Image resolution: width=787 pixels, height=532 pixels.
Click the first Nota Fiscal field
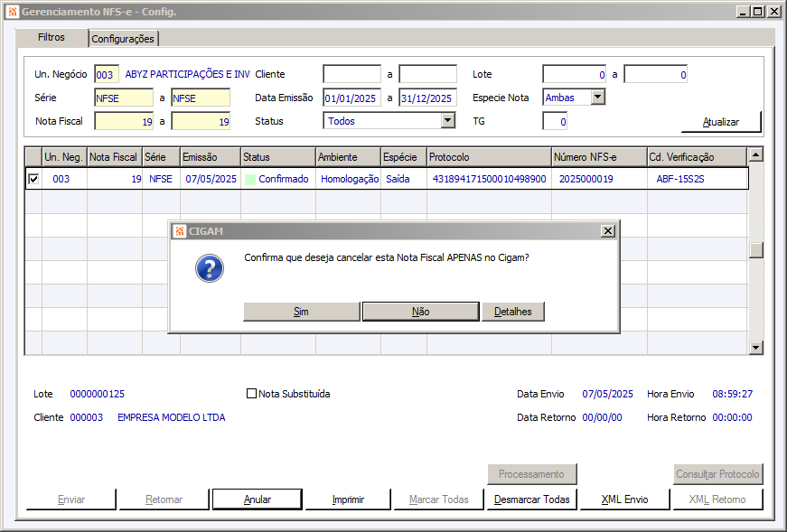(x=124, y=121)
